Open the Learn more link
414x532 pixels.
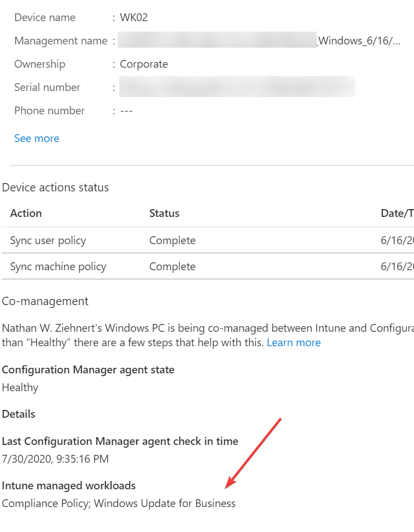coord(294,343)
